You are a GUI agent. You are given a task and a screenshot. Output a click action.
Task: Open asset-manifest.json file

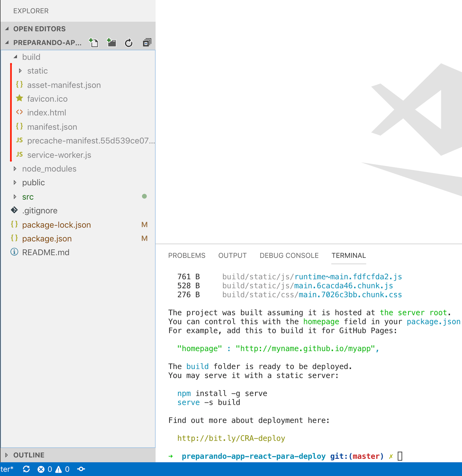[x=64, y=85]
